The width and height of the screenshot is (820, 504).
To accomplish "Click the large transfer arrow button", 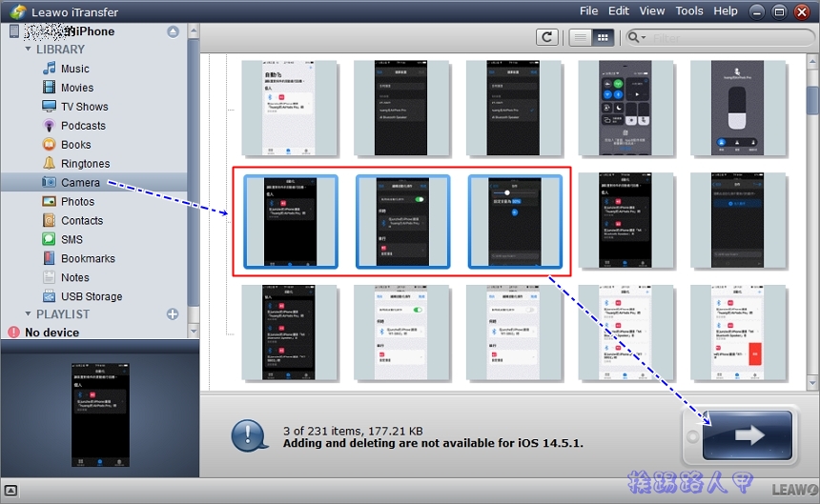I will (748, 435).
